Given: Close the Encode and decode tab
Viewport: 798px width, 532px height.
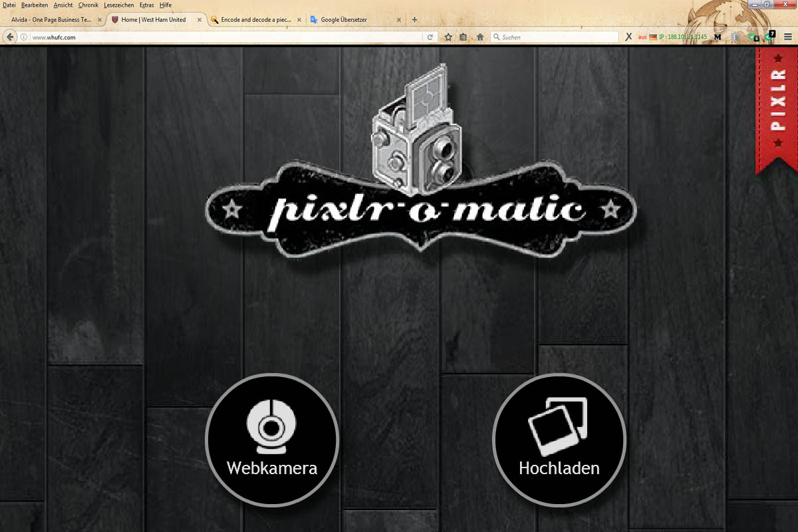Looking at the screenshot, I should click(x=299, y=20).
